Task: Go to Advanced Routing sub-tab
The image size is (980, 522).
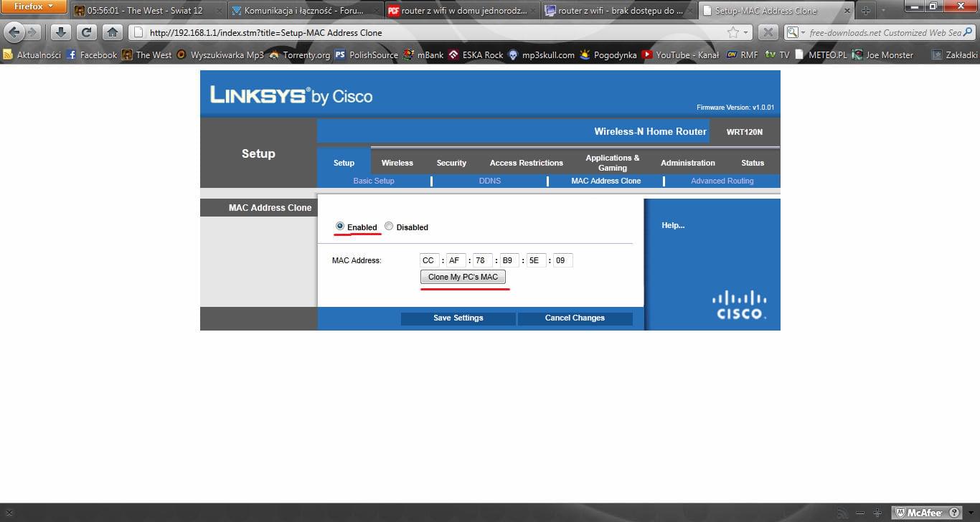Action: [722, 181]
